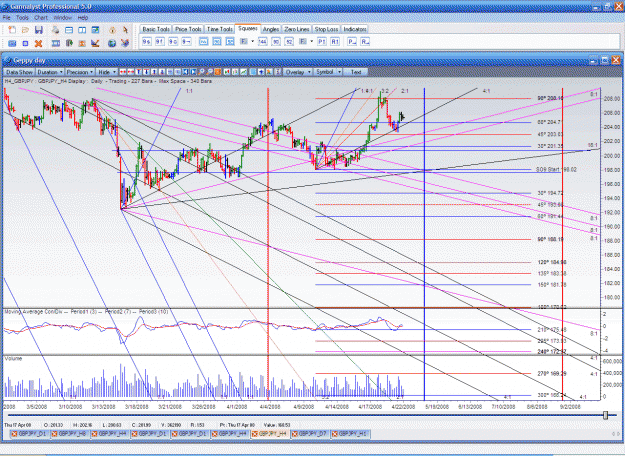The height and width of the screenshot is (456, 625).
Task: Select the Squares tab
Action: (x=248, y=29)
